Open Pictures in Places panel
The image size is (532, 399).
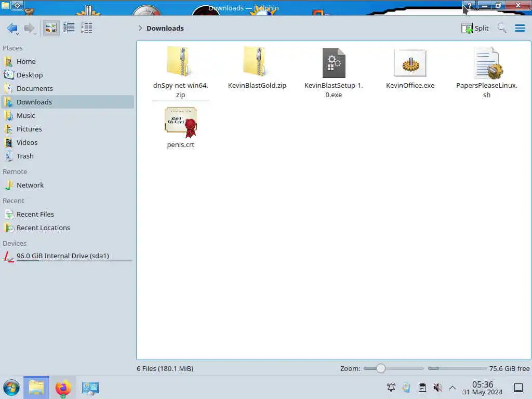tap(67, 129)
